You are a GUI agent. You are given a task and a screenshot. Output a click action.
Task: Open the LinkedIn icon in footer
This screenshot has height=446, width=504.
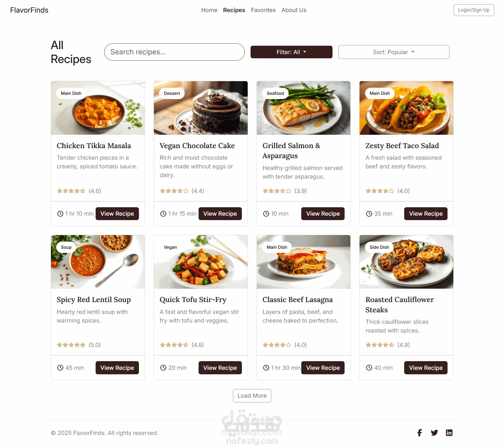[449, 433]
